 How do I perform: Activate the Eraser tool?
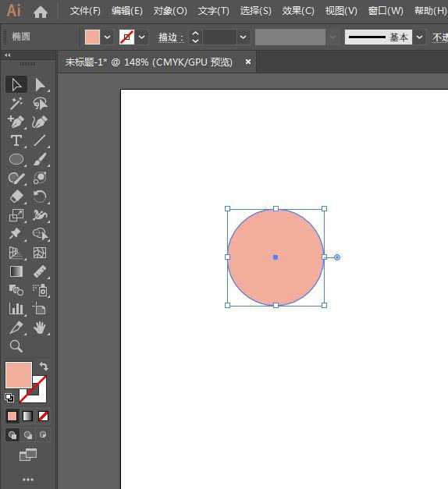pos(16,197)
